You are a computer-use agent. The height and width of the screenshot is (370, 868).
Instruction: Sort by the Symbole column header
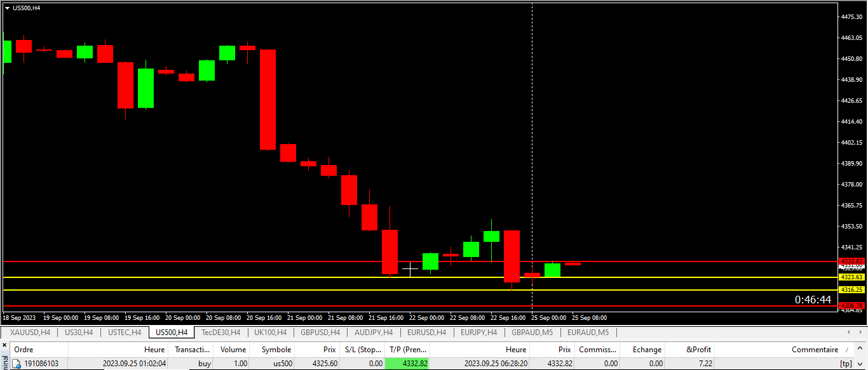[x=272, y=350]
